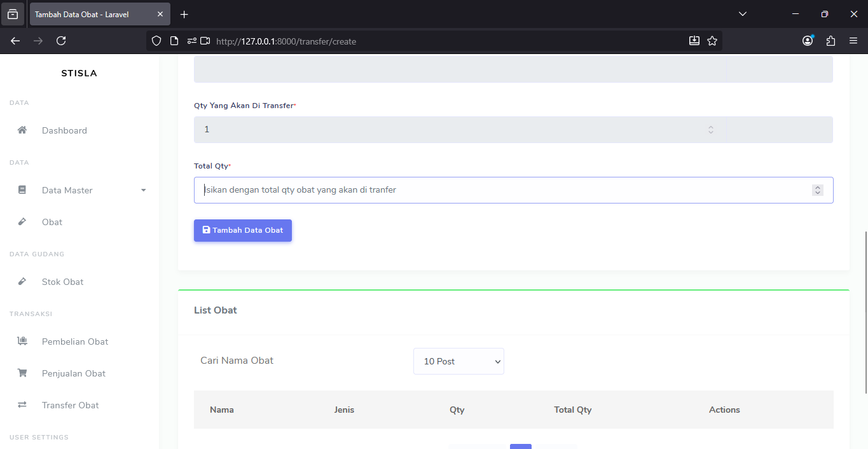Click the Penjualan Obat shopping cart icon
Screen dimensions: 868x449
(22, 373)
